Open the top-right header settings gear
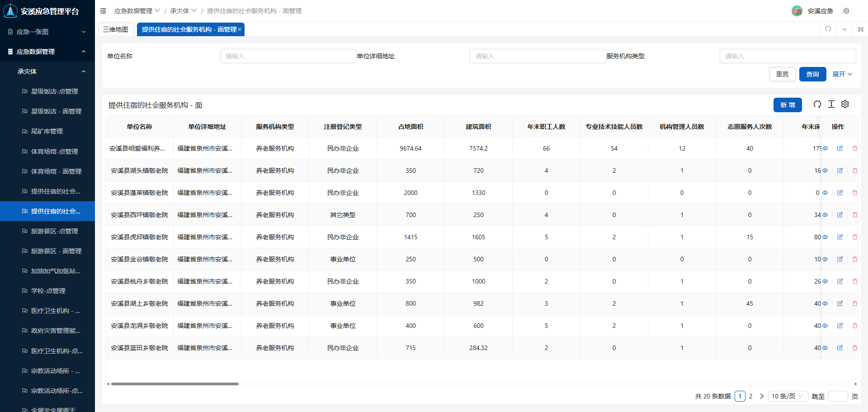 [x=846, y=11]
